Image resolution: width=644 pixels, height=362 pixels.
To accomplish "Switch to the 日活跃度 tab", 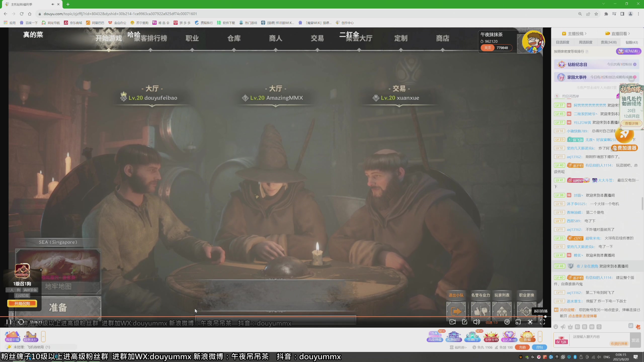I will 562,42.
